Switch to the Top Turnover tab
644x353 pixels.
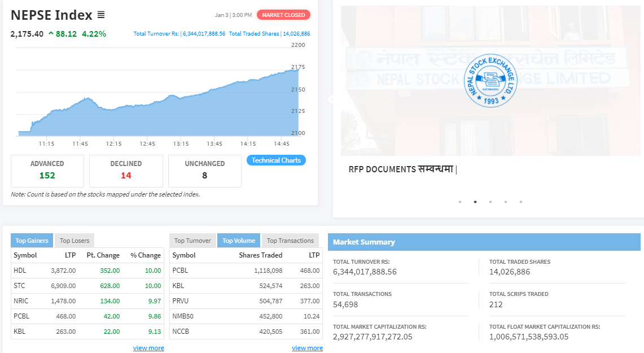(192, 241)
